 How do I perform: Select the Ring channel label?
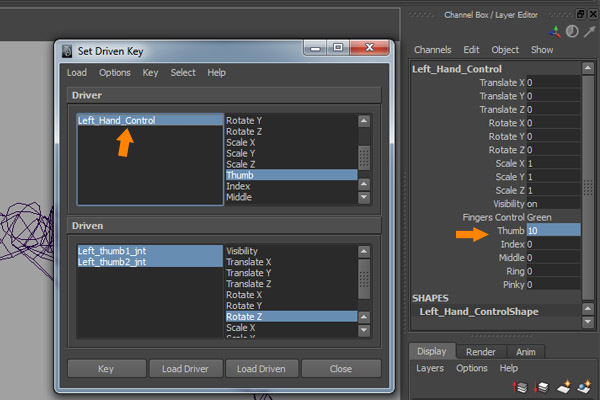pos(515,271)
